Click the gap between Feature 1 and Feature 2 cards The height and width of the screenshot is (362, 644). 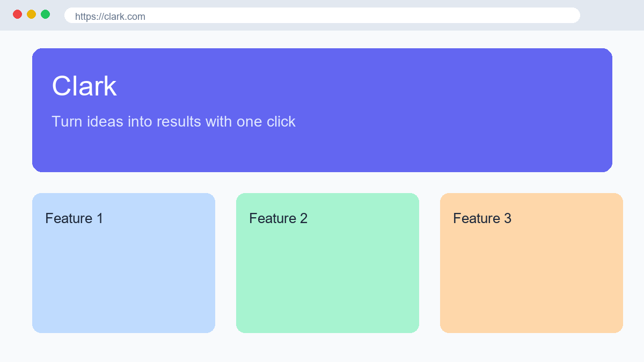(x=225, y=263)
